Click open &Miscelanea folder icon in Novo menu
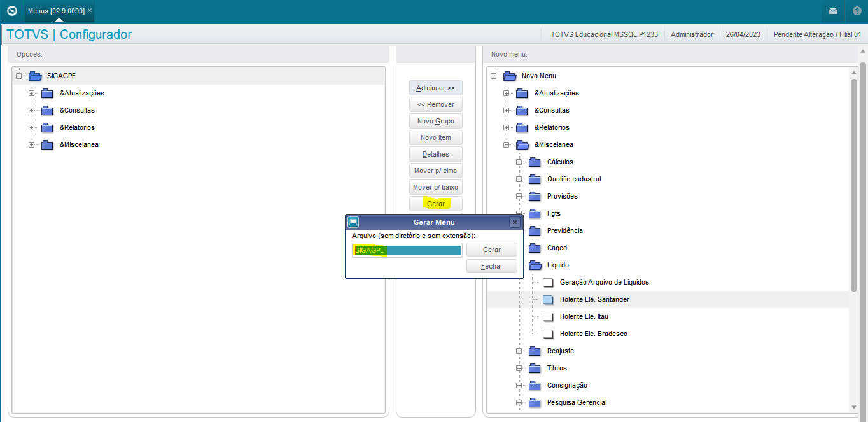The width and height of the screenshot is (868, 422). point(522,144)
